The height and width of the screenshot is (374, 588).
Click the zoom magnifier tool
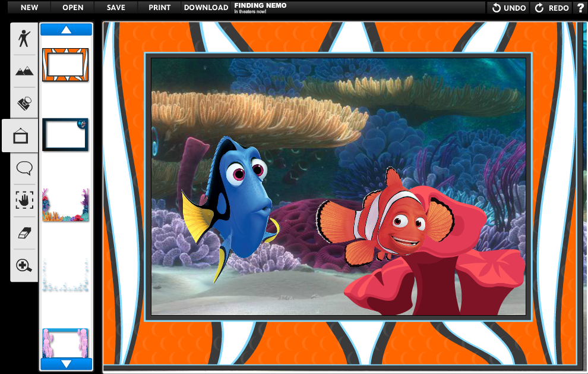pos(24,265)
